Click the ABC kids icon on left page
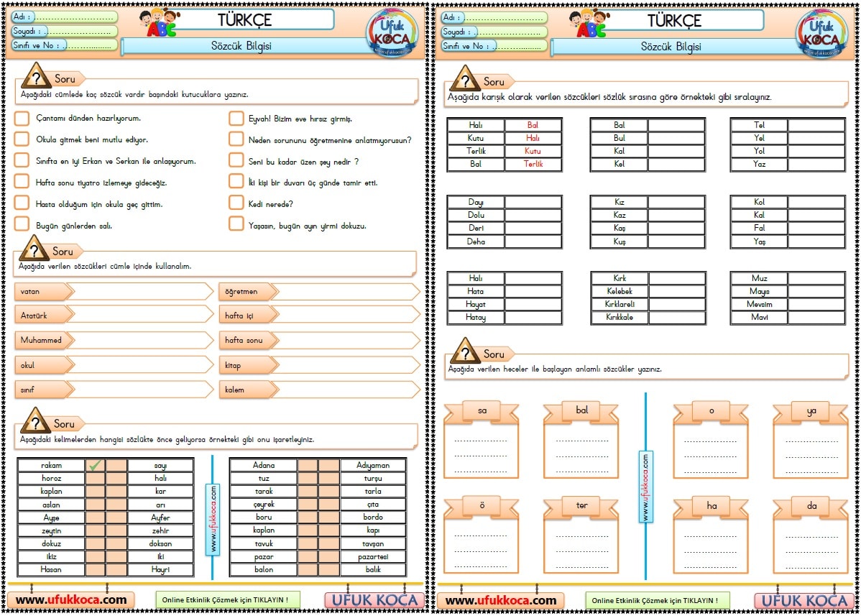This screenshot has width=861, height=616. coord(160,22)
